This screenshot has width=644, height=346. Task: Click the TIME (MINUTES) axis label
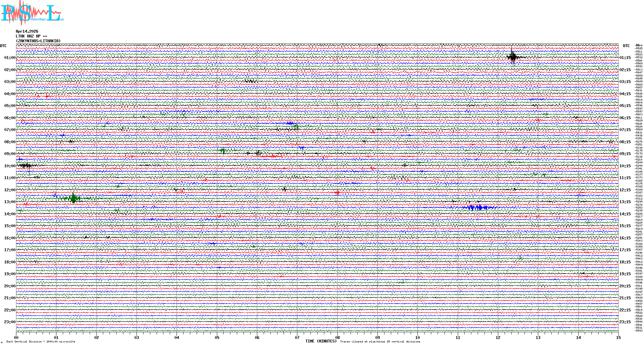321,341
